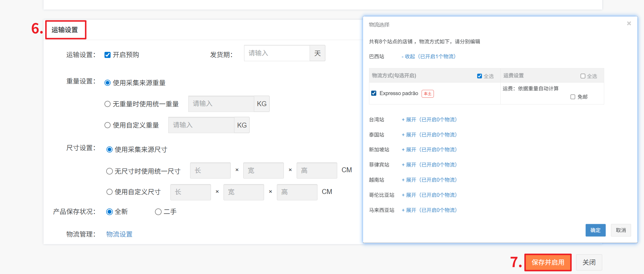644x274 pixels.
Task: Toggle 全选 under 物流方式 header
Action: point(479,76)
